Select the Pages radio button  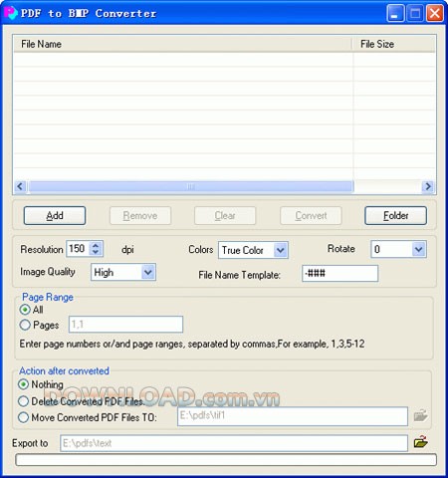[25, 325]
